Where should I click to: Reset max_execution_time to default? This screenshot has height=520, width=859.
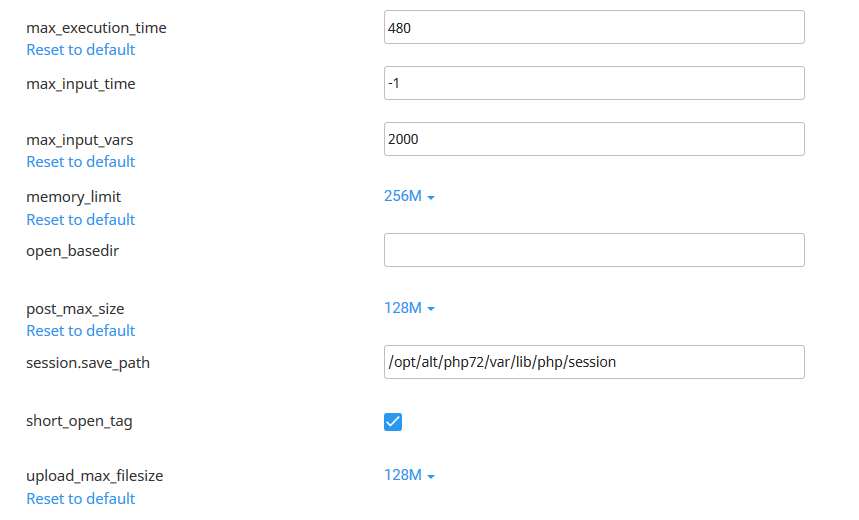(x=80, y=50)
